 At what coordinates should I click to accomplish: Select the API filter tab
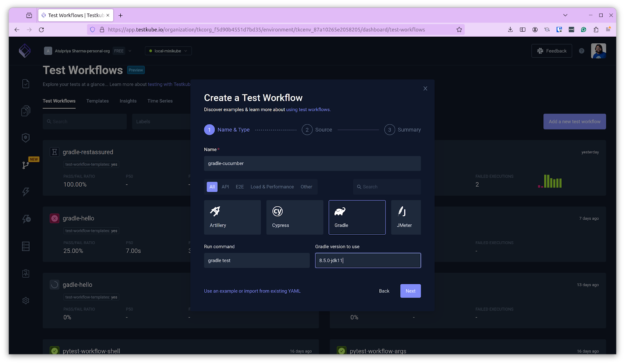point(225,187)
